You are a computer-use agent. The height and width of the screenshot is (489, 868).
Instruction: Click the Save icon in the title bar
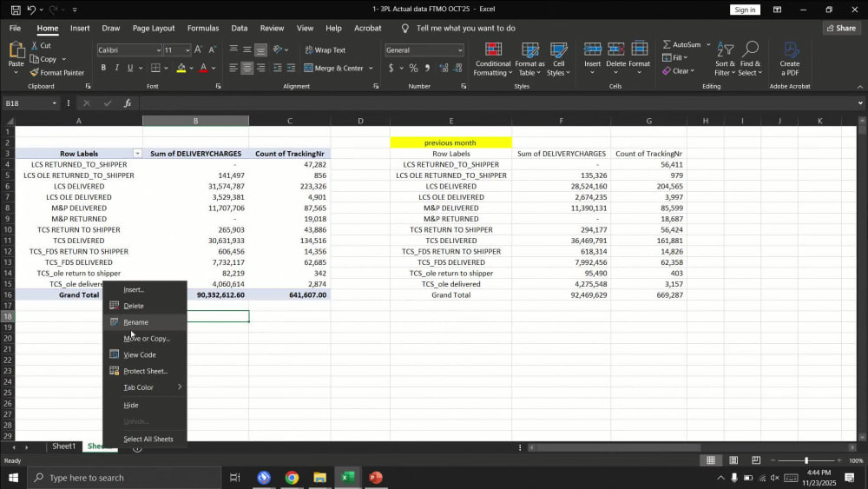click(16, 10)
